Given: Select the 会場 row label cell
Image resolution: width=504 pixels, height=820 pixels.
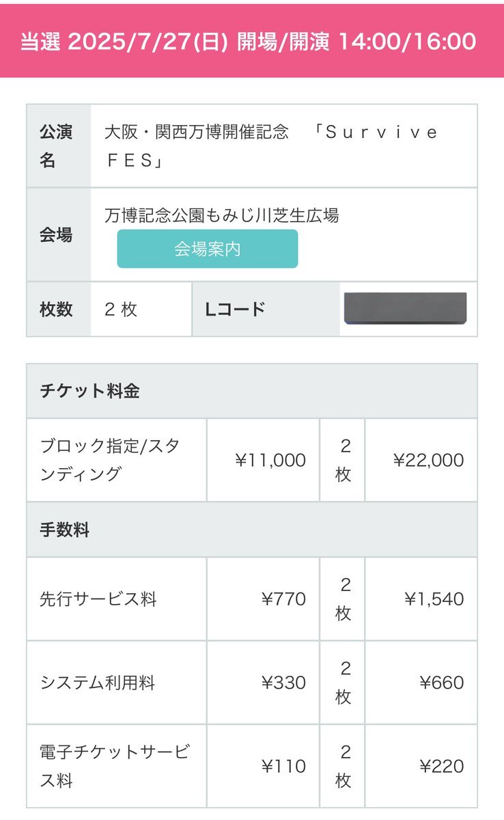Looking at the screenshot, I should point(59,234).
